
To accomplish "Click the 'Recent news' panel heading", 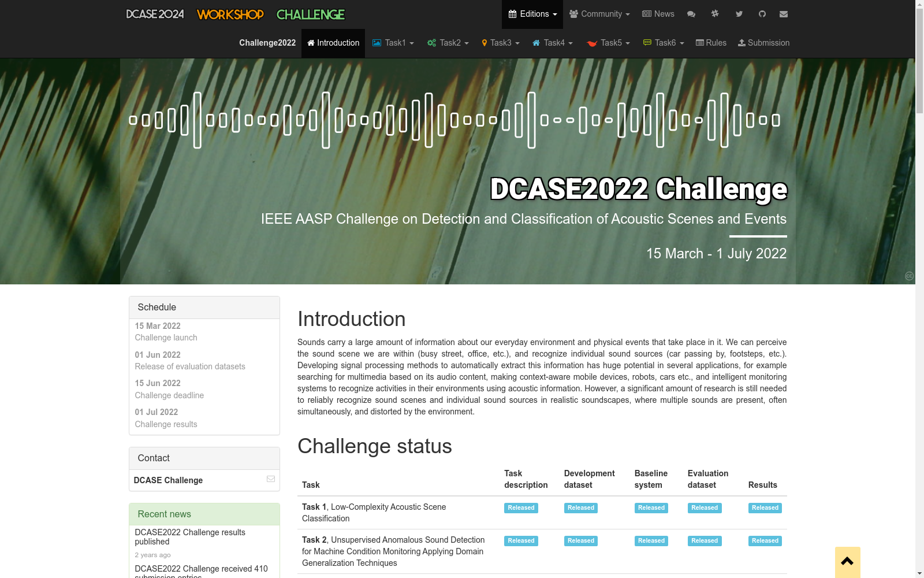I will tap(204, 514).
